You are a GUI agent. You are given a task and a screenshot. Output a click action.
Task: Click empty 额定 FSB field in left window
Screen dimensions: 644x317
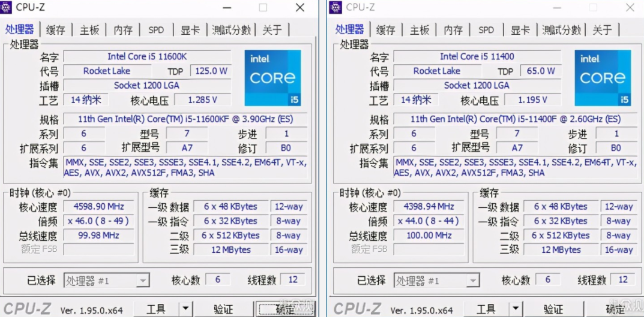(x=98, y=249)
